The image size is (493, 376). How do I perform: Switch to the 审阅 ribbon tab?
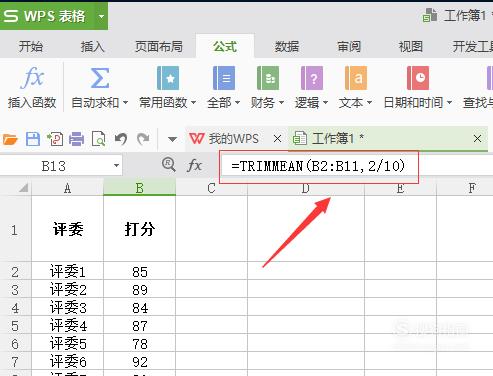349,46
